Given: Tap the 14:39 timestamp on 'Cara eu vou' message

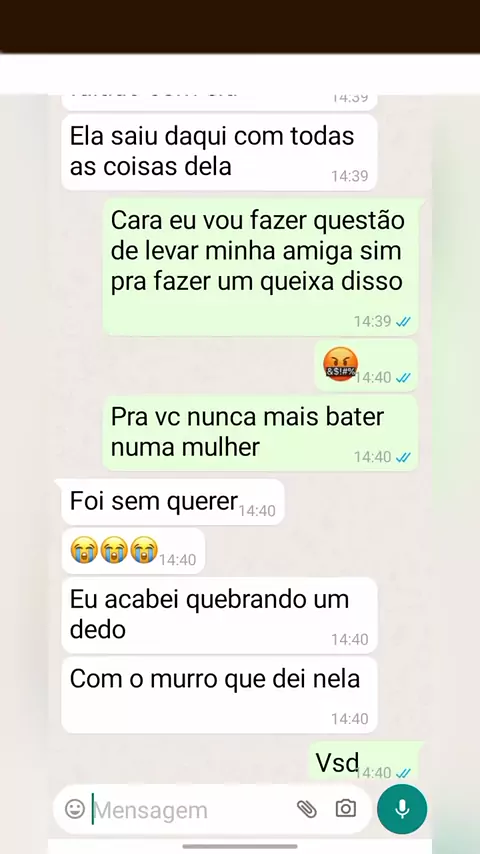Looking at the screenshot, I should (x=373, y=321).
